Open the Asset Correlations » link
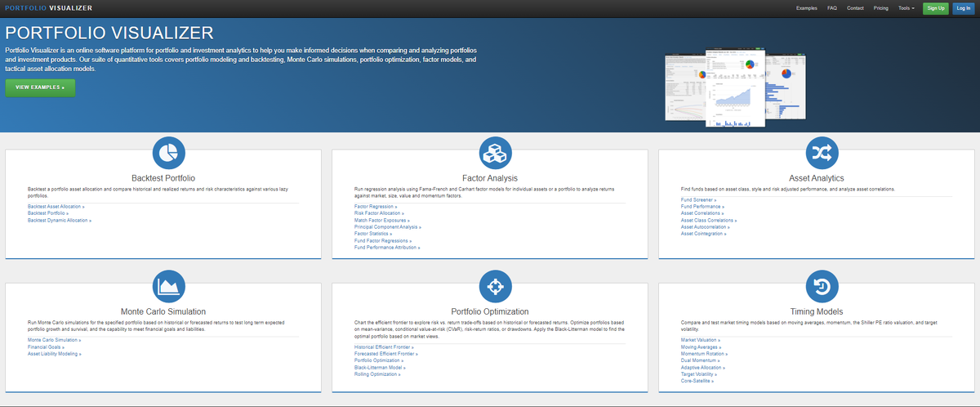Screen dimensions: 980x407 tap(704, 213)
